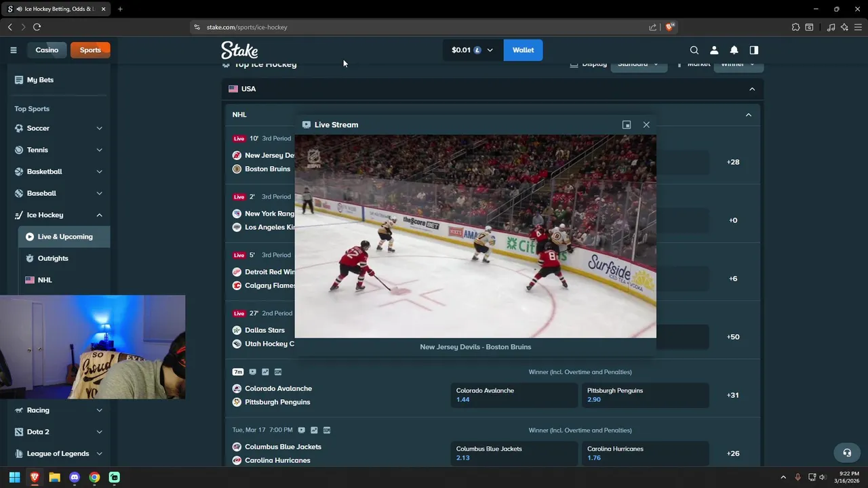
Task: Toggle the bet slip side panel icon
Action: pyautogui.click(x=754, y=50)
